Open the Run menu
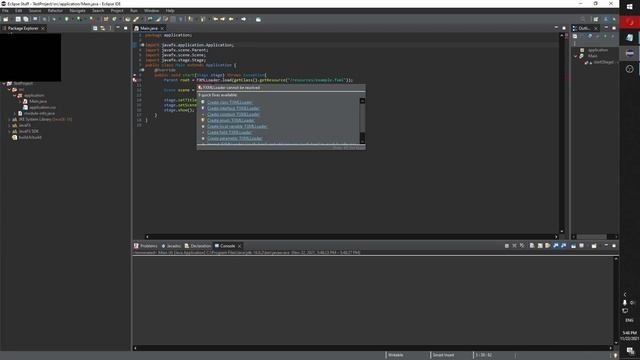The height and width of the screenshot is (360, 640). [x=133, y=11]
